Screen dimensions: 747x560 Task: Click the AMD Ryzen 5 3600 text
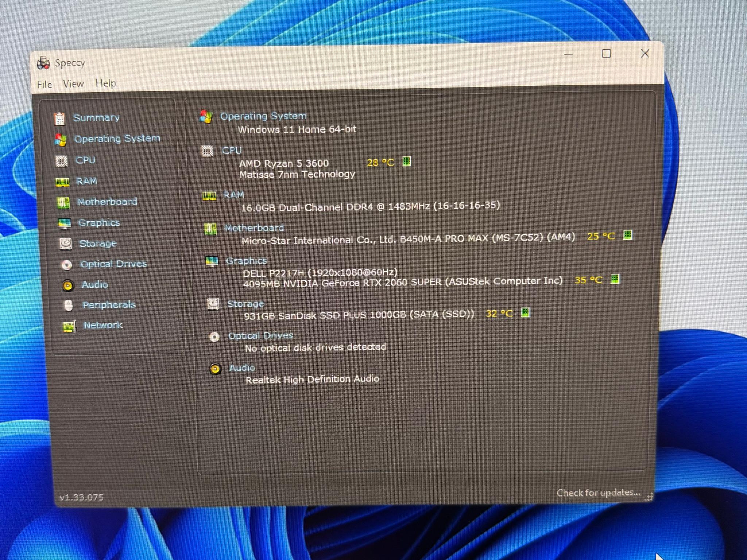point(284,163)
